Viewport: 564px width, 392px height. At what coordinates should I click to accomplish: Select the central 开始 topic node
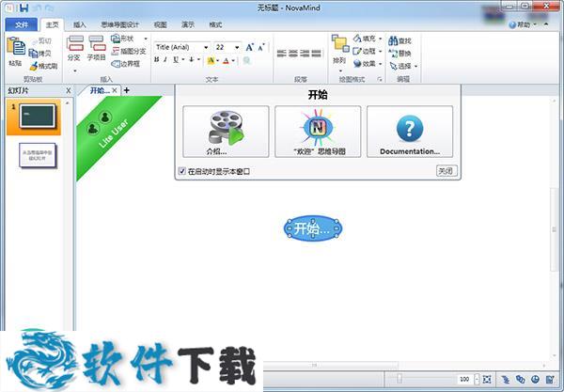(x=313, y=228)
